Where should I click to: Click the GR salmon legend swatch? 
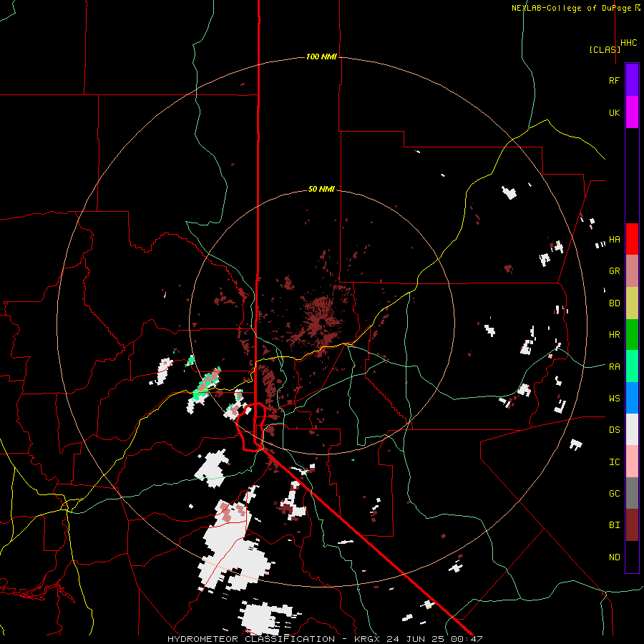(x=632, y=271)
